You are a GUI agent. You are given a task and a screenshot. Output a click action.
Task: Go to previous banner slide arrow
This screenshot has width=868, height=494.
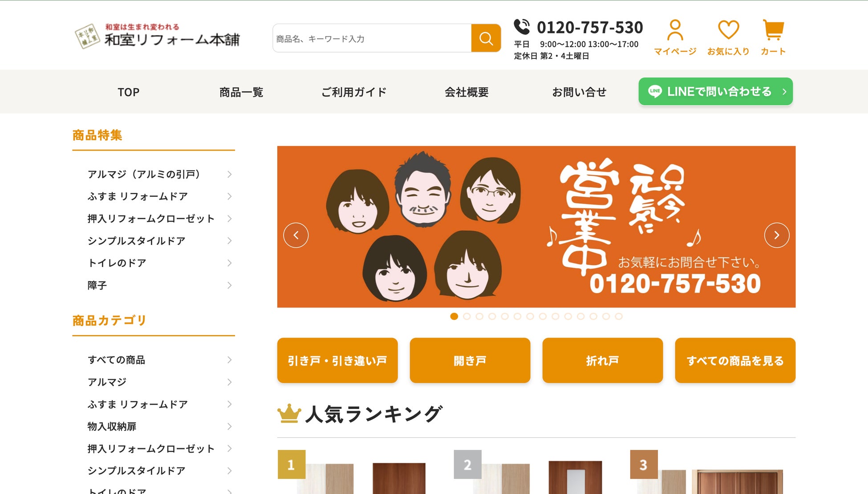[296, 235]
